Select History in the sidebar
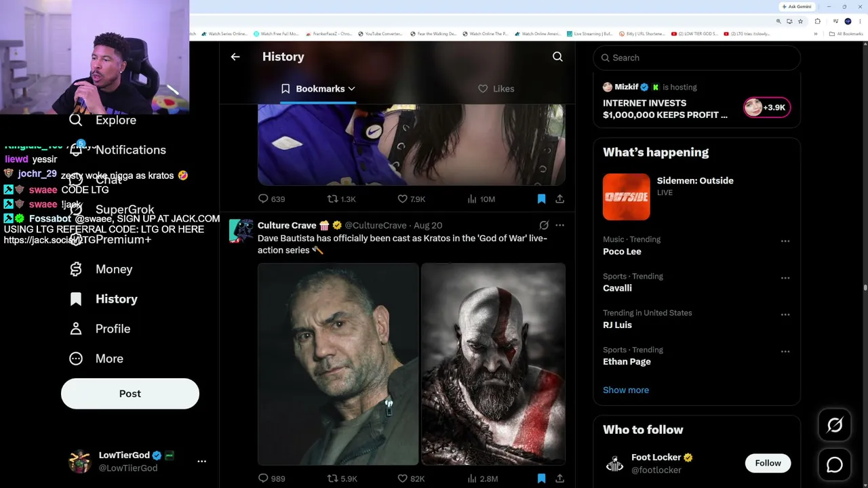Image resolution: width=868 pixels, height=488 pixels. click(103, 299)
